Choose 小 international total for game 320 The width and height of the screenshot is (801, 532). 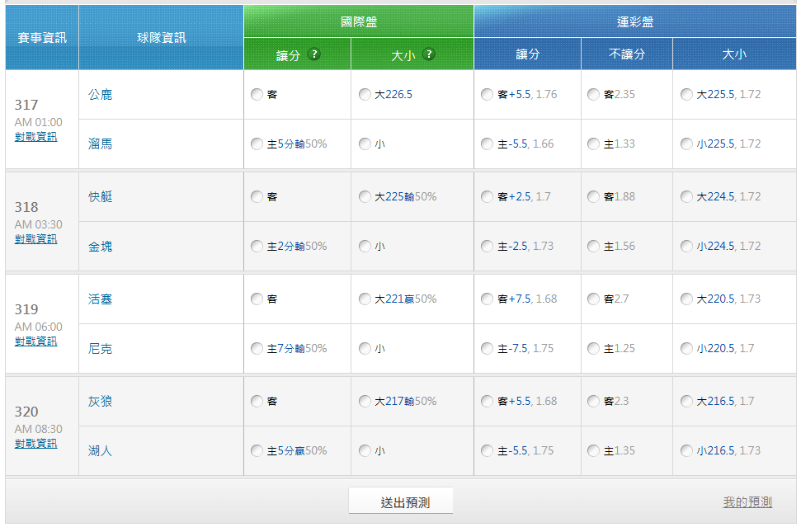[x=365, y=451]
